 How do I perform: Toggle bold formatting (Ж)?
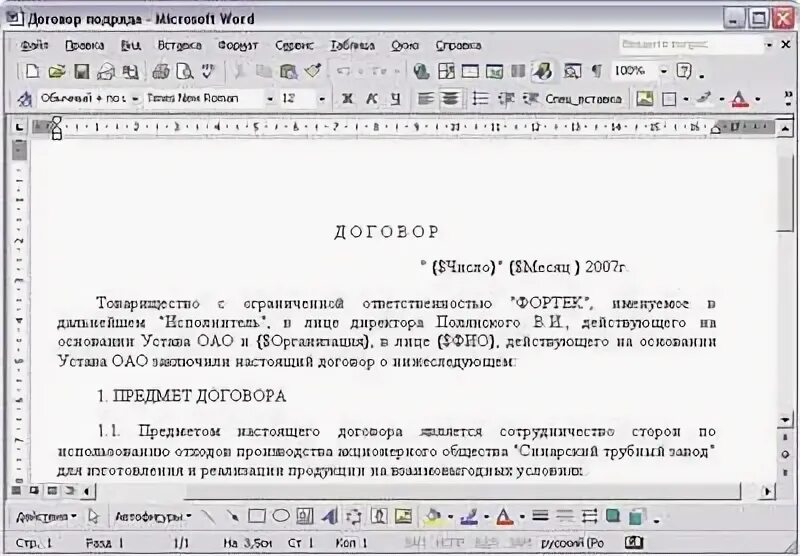point(347,98)
